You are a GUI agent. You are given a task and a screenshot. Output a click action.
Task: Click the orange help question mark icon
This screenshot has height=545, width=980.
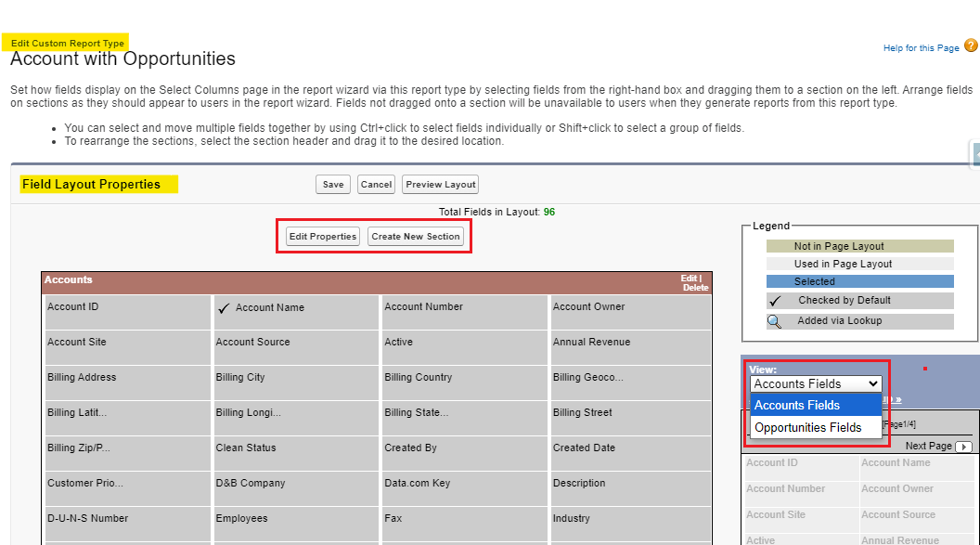pyautogui.click(x=971, y=45)
